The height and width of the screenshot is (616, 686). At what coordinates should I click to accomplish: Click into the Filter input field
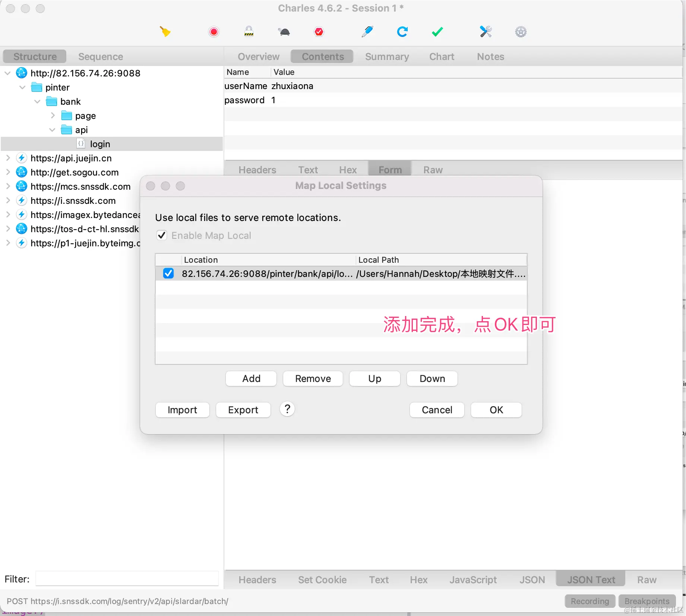[127, 579]
